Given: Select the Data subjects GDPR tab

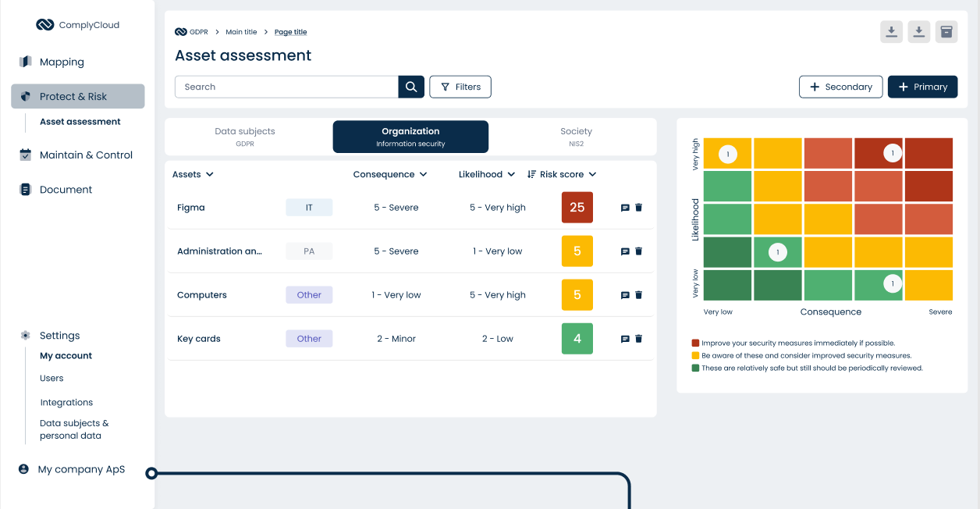Looking at the screenshot, I should [x=245, y=136].
